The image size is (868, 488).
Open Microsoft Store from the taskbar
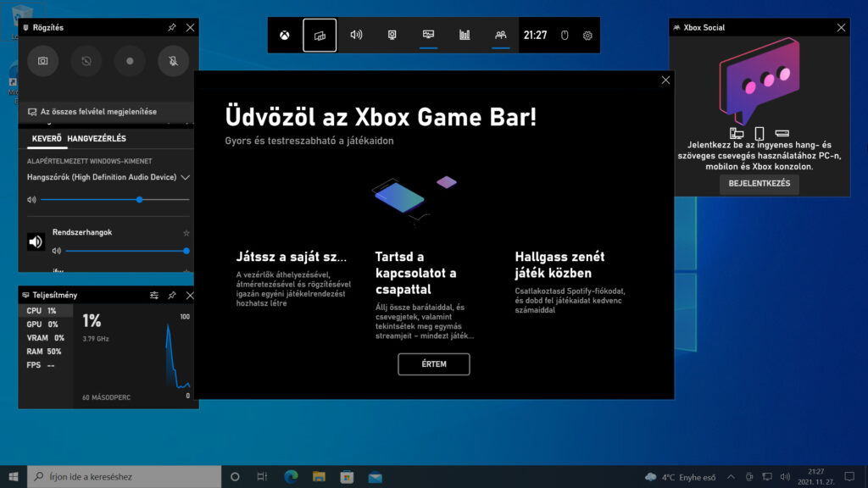coord(347,476)
